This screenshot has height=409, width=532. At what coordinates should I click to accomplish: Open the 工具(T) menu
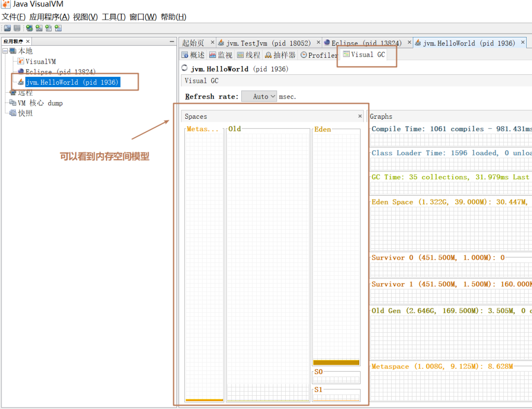coord(114,17)
